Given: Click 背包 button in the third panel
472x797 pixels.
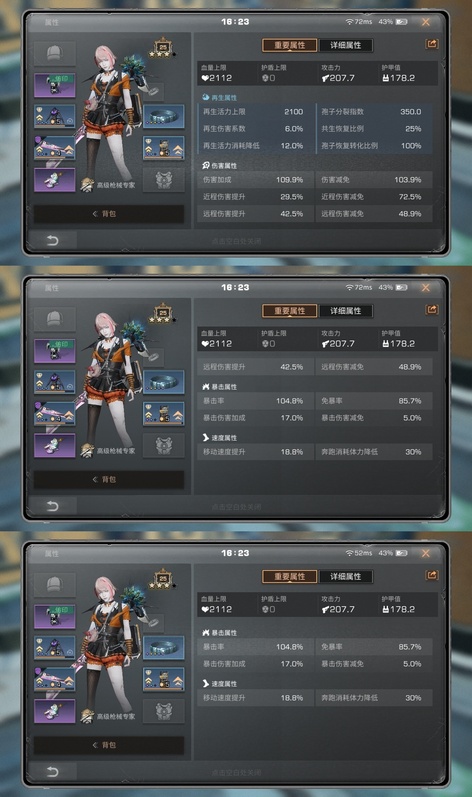Looking at the screenshot, I should pos(109,745).
